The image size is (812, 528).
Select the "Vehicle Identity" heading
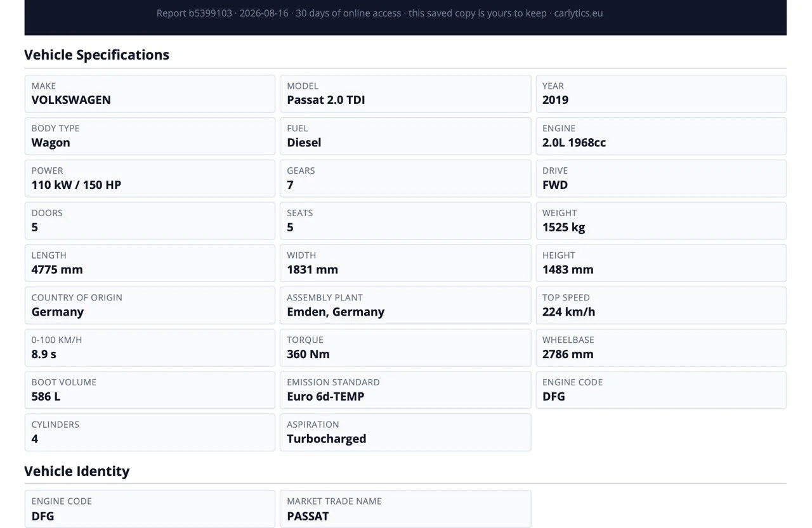coord(77,471)
